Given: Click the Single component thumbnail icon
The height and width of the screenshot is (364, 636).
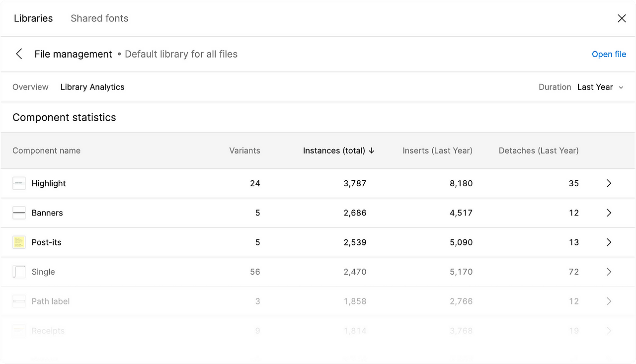Looking at the screenshot, I should pyautogui.click(x=19, y=272).
